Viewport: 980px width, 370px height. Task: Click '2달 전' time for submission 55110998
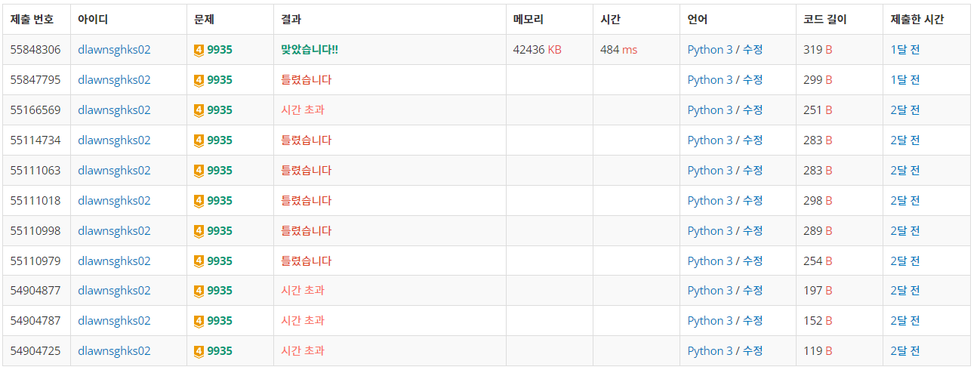coord(905,231)
